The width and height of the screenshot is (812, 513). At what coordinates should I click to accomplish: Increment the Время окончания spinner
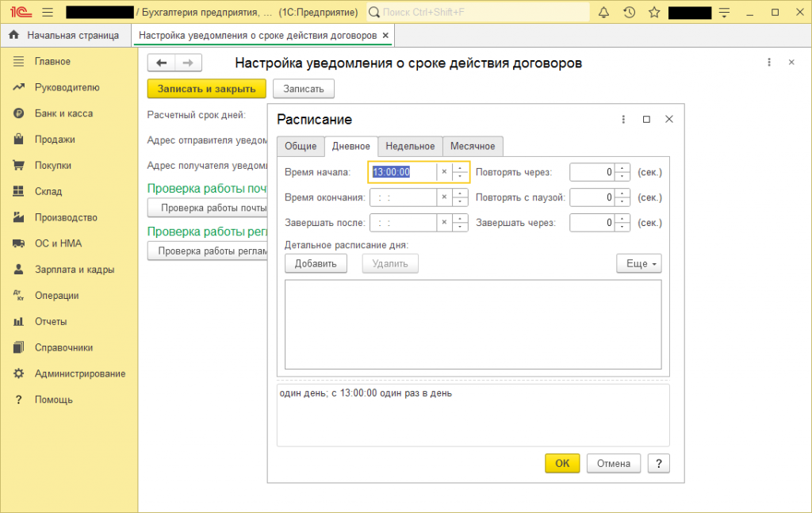(x=460, y=193)
